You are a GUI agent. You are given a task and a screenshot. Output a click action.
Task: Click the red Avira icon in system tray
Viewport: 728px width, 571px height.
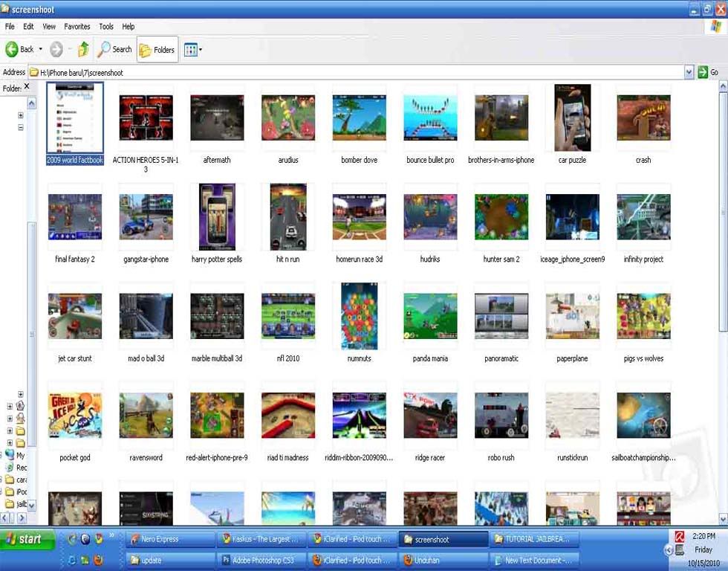679,537
